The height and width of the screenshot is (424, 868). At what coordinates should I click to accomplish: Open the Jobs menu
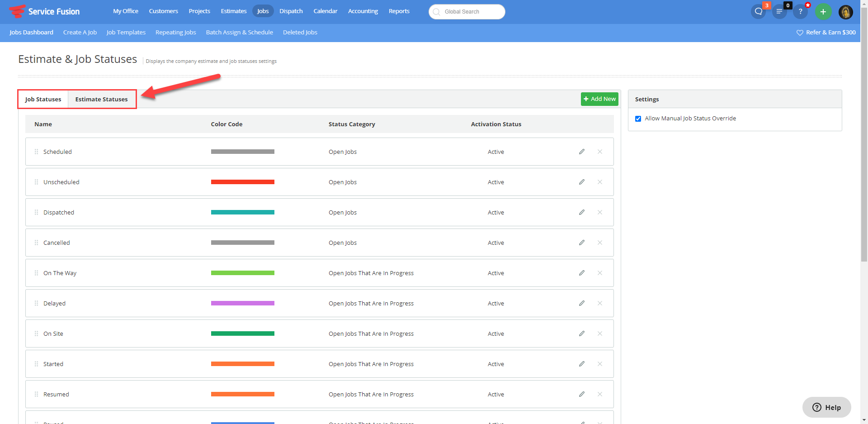[263, 11]
